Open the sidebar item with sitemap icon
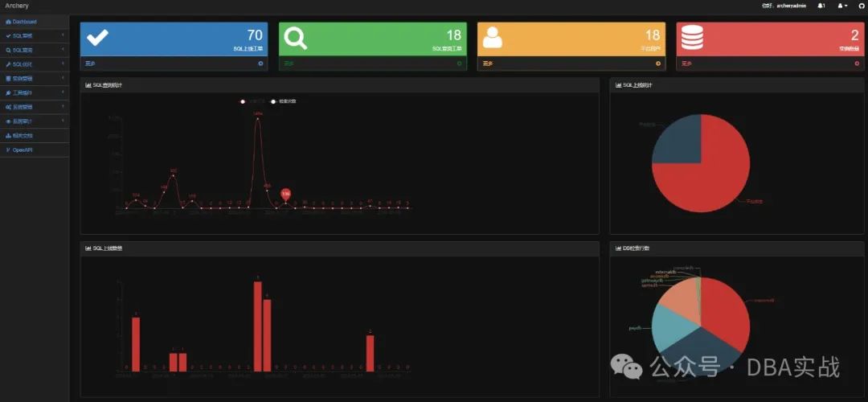This screenshot has width=868, height=402. [35, 136]
